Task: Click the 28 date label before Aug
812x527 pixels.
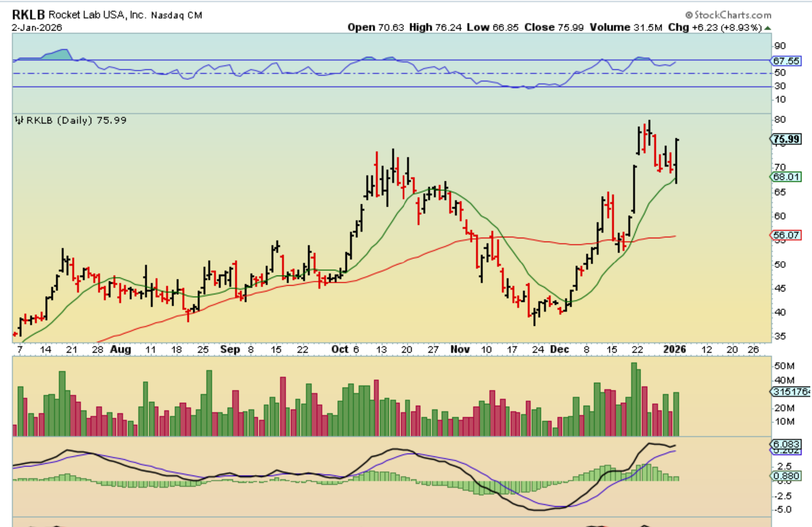Action: 98,350
